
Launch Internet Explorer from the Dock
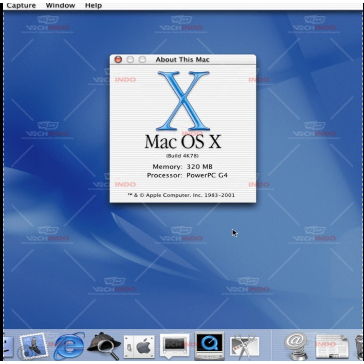click(x=69, y=346)
